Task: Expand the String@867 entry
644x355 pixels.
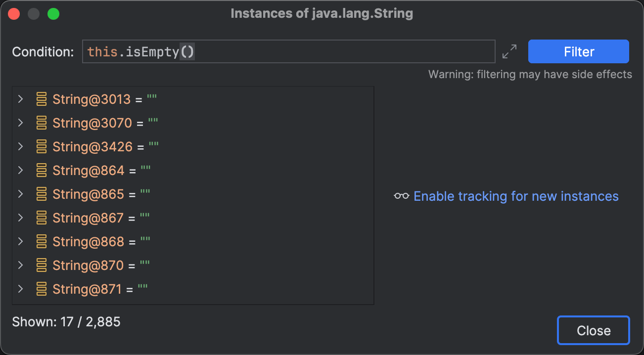Action: coord(21,218)
